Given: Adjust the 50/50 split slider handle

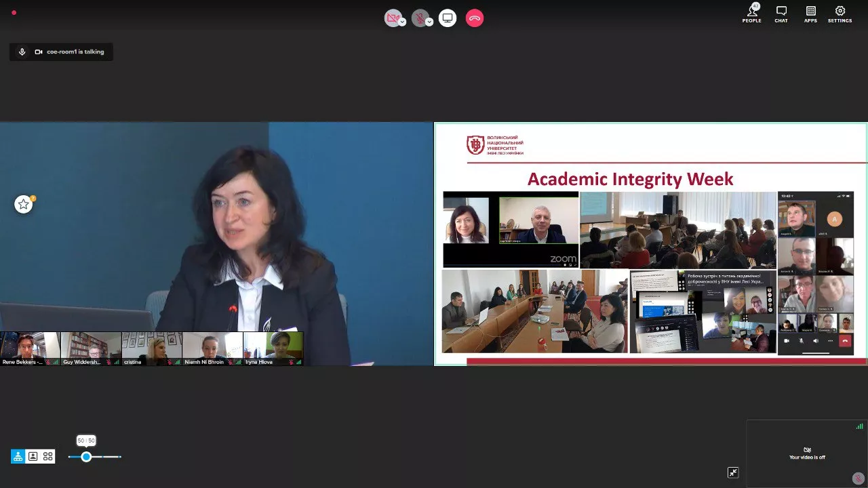Looking at the screenshot, I should pos(86,457).
